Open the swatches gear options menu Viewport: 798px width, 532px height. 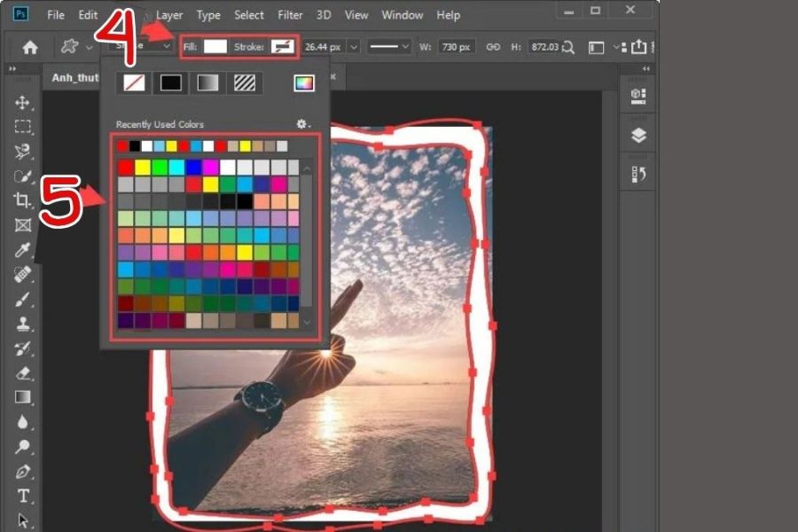click(303, 124)
